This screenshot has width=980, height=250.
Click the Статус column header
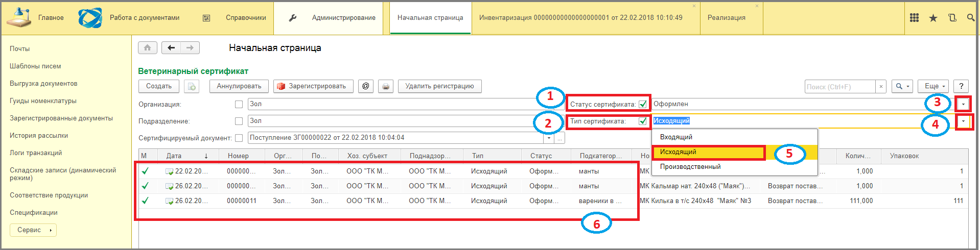(547, 156)
